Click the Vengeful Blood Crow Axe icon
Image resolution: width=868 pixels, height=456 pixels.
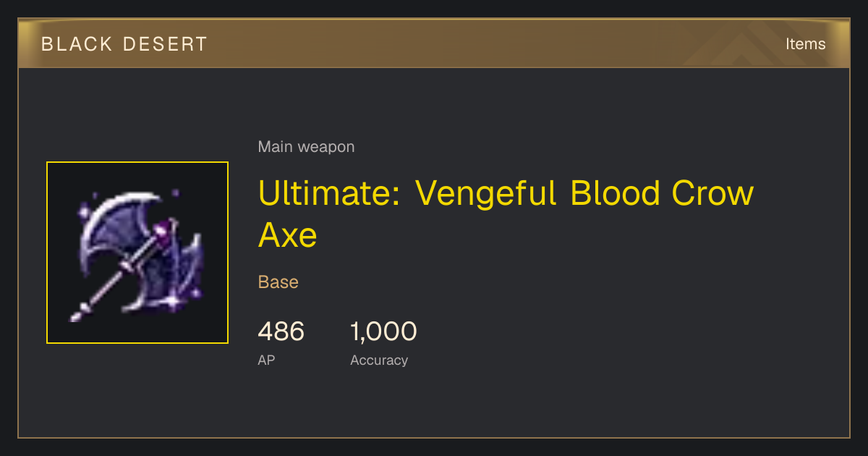pyautogui.click(x=137, y=253)
